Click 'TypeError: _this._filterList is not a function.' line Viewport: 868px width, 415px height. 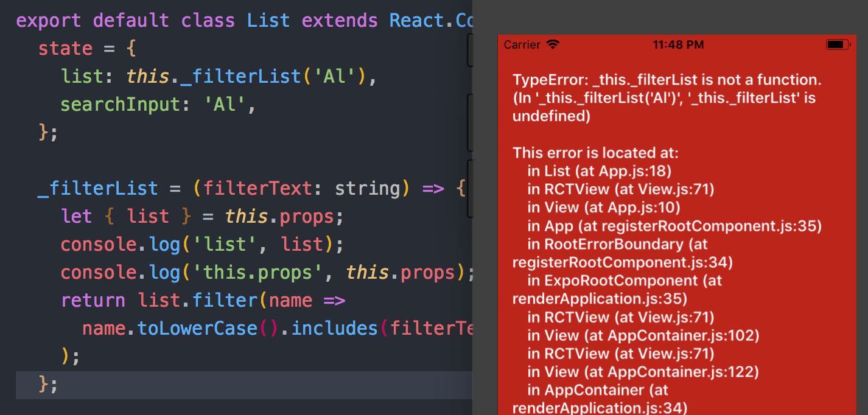point(667,80)
